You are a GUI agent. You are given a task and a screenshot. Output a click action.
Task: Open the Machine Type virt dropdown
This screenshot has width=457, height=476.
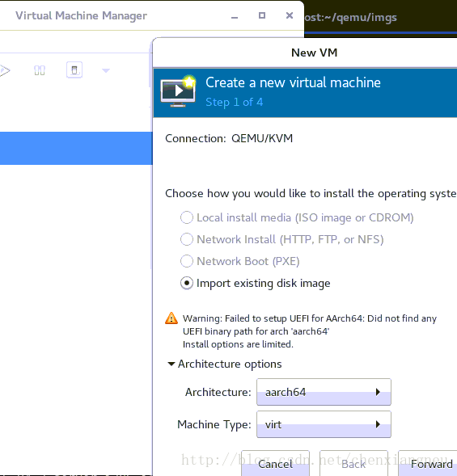click(x=324, y=424)
